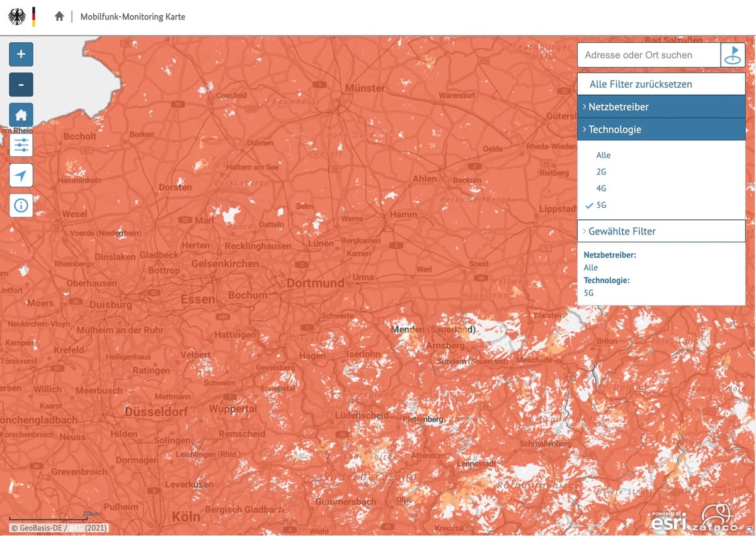Choose Alle under Technologie
The width and height of the screenshot is (756, 536).
click(x=603, y=155)
